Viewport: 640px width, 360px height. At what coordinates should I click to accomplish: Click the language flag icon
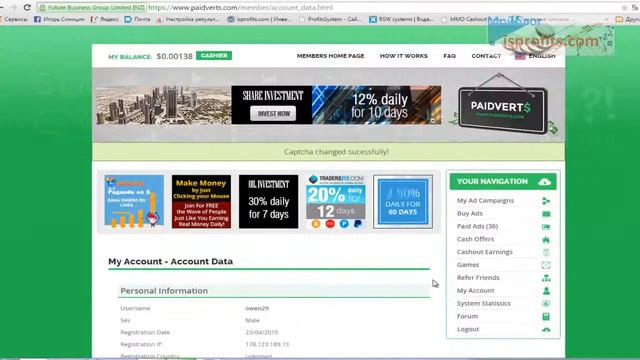pyautogui.click(x=520, y=56)
